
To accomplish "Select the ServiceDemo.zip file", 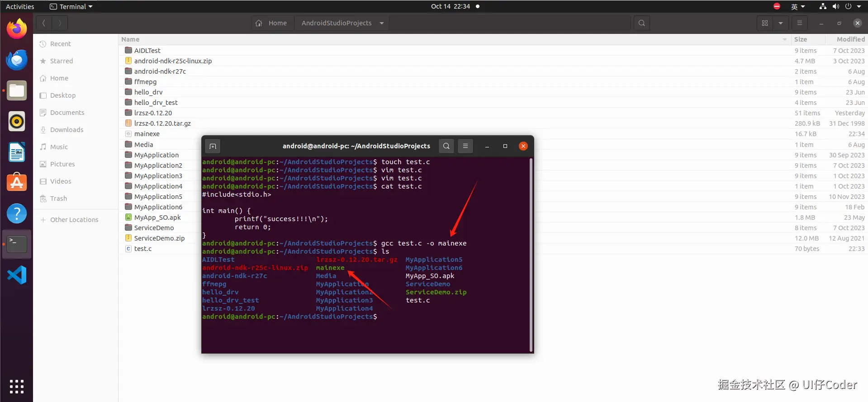I will 160,238.
